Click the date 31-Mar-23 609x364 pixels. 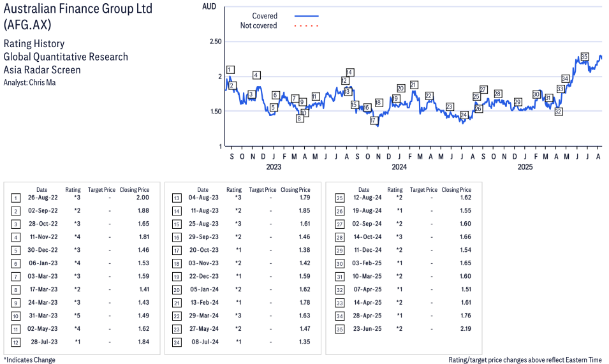(x=43, y=316)
